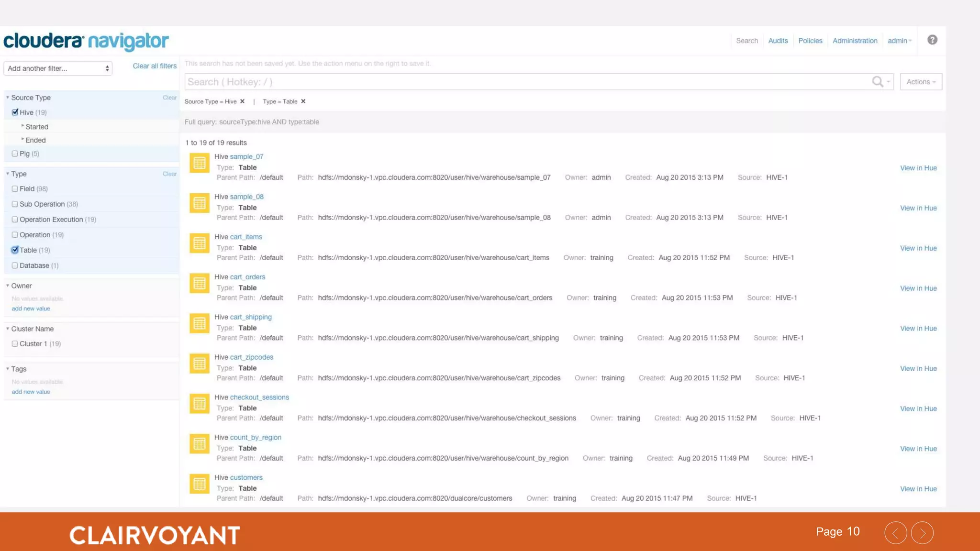The height and width of the screenshot is (551, 980).
Task: Uncheck the Hive source type checkbox
Action: tap(15, 112)
